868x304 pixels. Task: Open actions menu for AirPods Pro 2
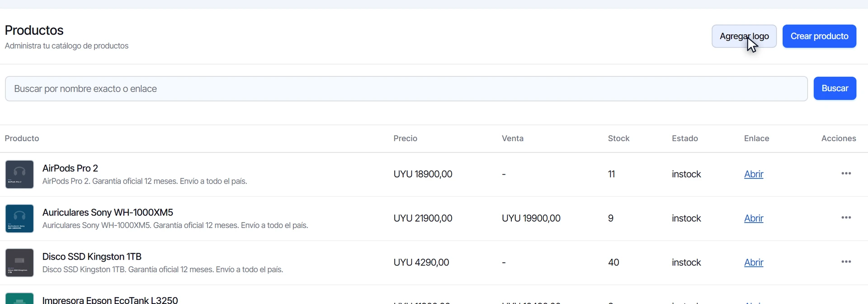(846, 174)
